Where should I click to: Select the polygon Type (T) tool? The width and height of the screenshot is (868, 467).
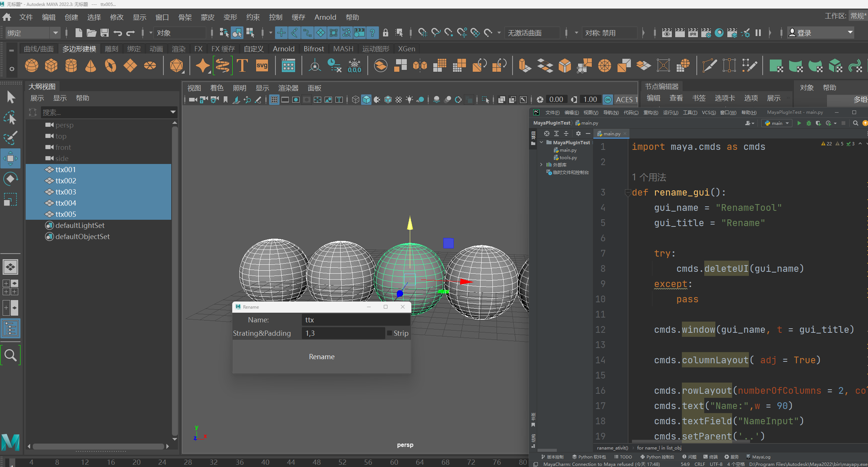(x=242, y=66)
